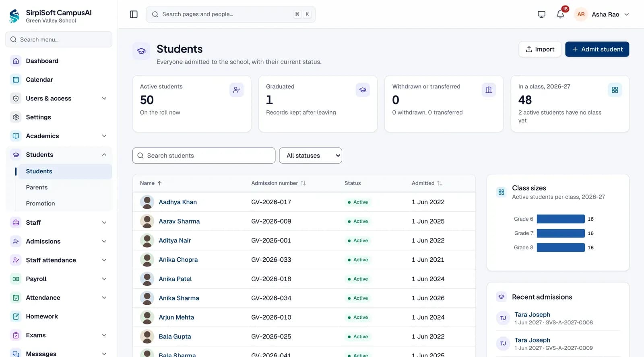The height and width of the screenshot is (357, 644).
Task: Open the All statuses dropdown
Action: tap(310, 156)
